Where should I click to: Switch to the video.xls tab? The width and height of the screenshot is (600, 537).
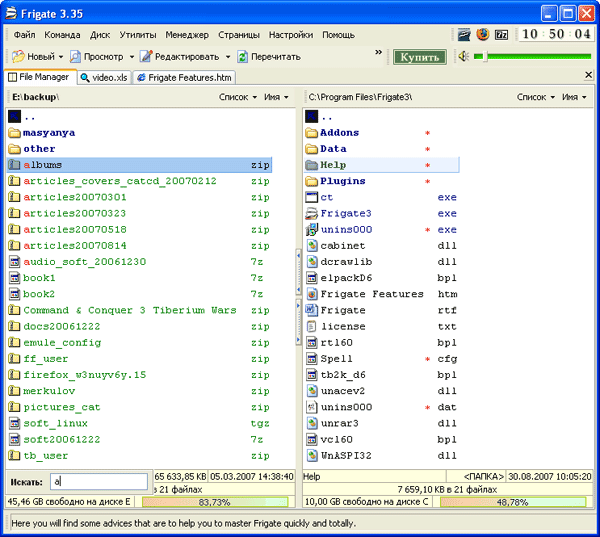pos(104,76)
